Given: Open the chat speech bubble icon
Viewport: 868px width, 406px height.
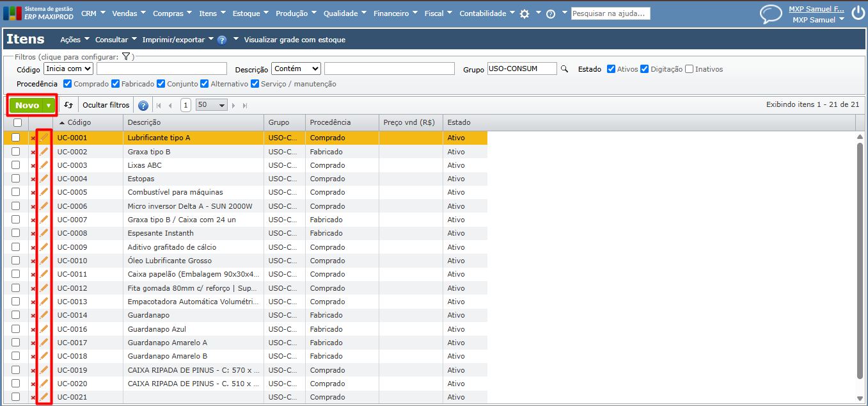Looking at the screenshot, I should click(771, 14).
